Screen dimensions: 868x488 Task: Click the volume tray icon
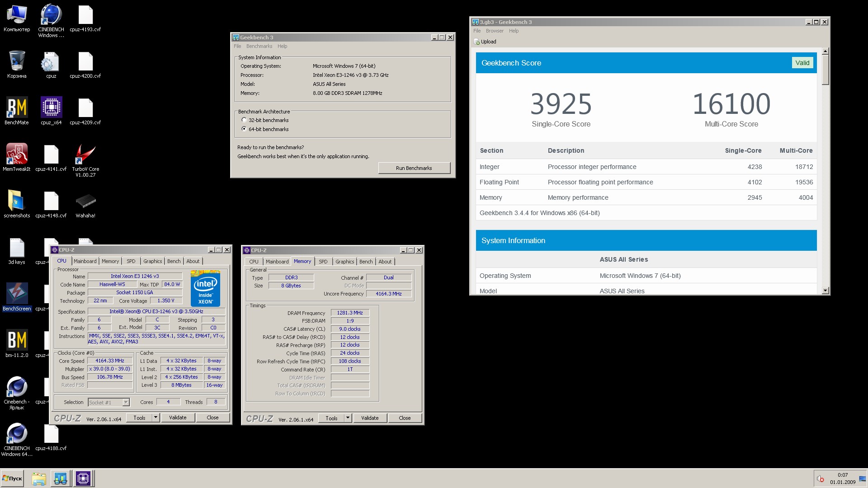point(821,479)
